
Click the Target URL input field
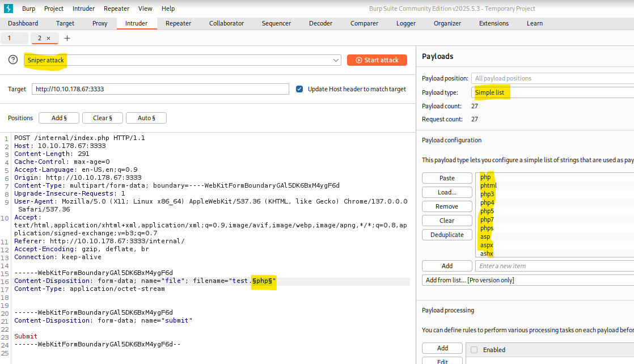pos(160,89)
